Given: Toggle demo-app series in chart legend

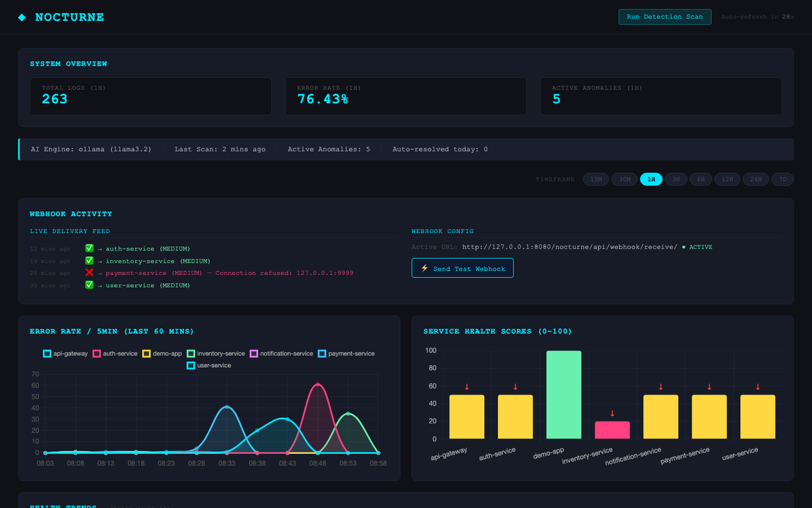Looking at the screenshot, I should 162,354.
